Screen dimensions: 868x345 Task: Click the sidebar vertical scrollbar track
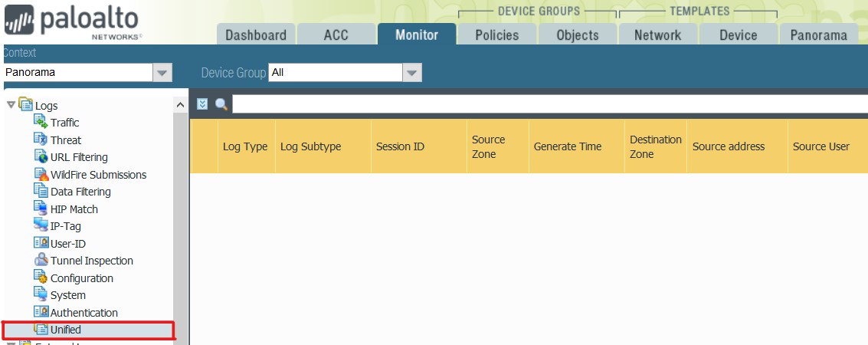pyautogui.click(x=181, y=228)
